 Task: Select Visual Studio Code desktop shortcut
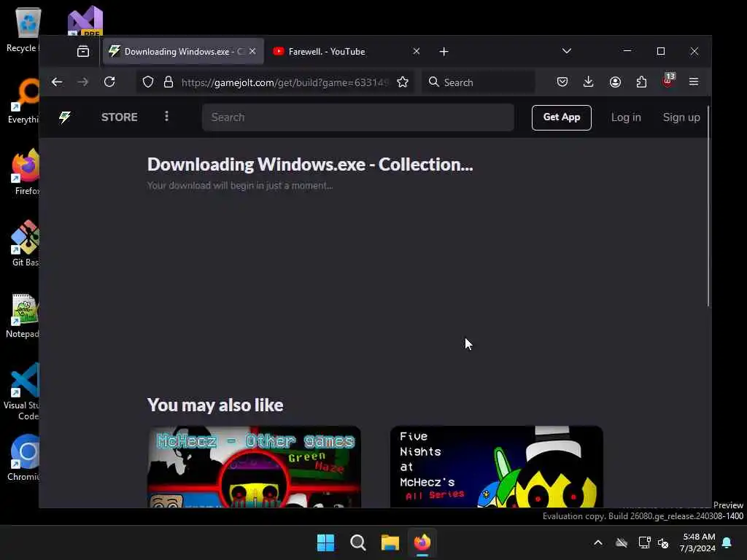click(22, 392)
